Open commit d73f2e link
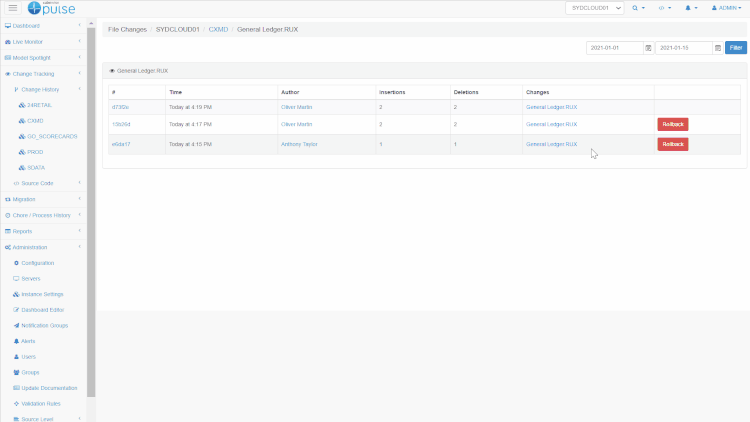This screenshot has height=422, width=750. pos(120,106)
